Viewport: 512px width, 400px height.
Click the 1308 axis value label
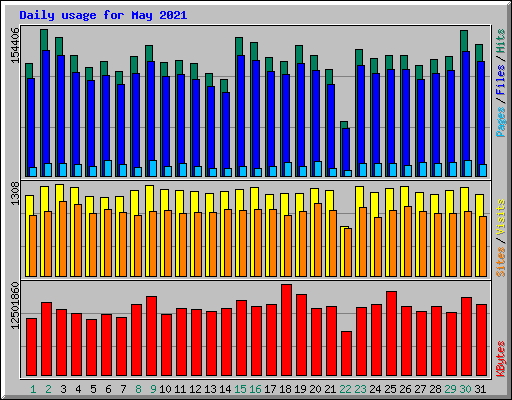[x=15, y=194]
